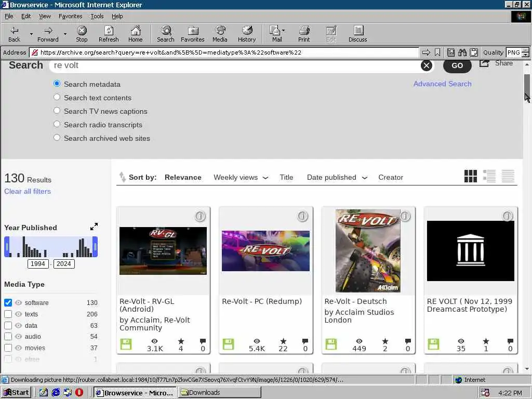Select Search text contents option

tap(57, 97)
